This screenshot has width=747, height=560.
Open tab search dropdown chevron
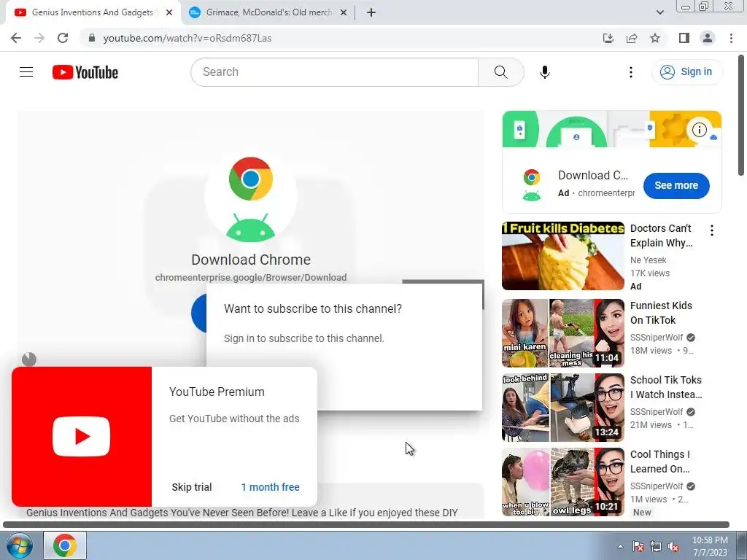659,12
